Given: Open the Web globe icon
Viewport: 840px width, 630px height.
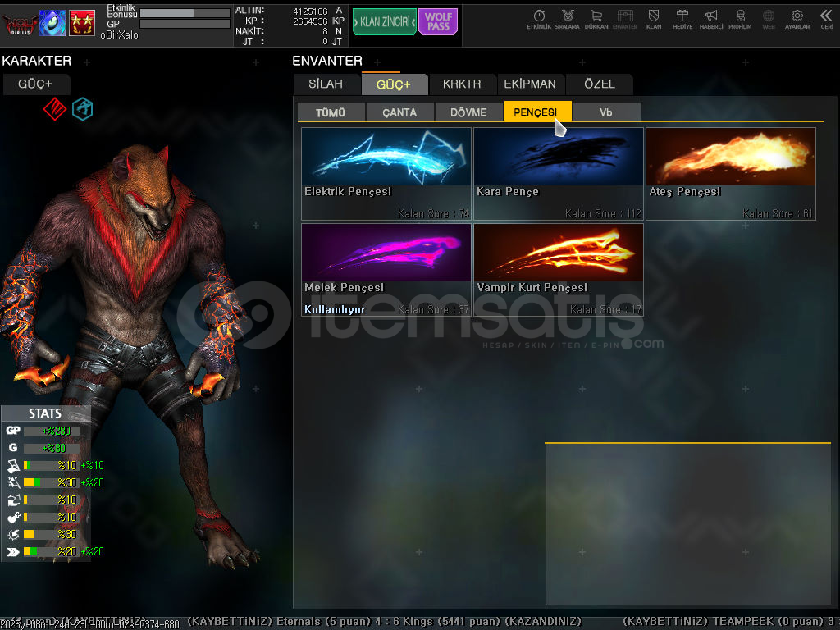Looking at the screenshot, I should [x=769, y=20].
